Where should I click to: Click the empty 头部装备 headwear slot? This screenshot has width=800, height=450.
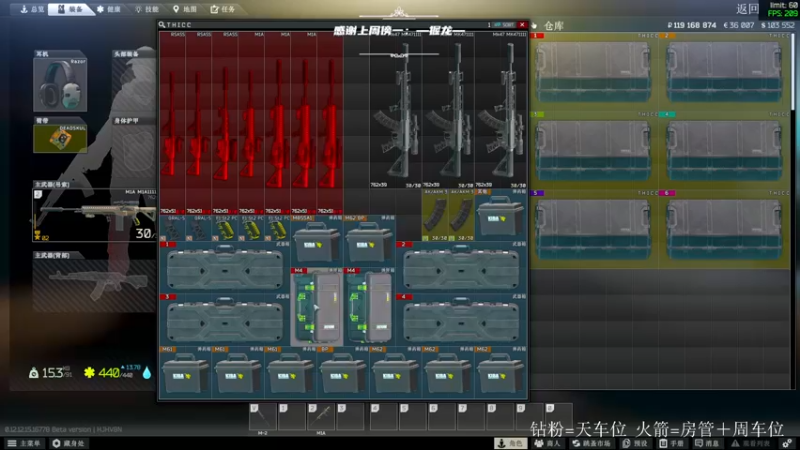click(x=134, y=84)
